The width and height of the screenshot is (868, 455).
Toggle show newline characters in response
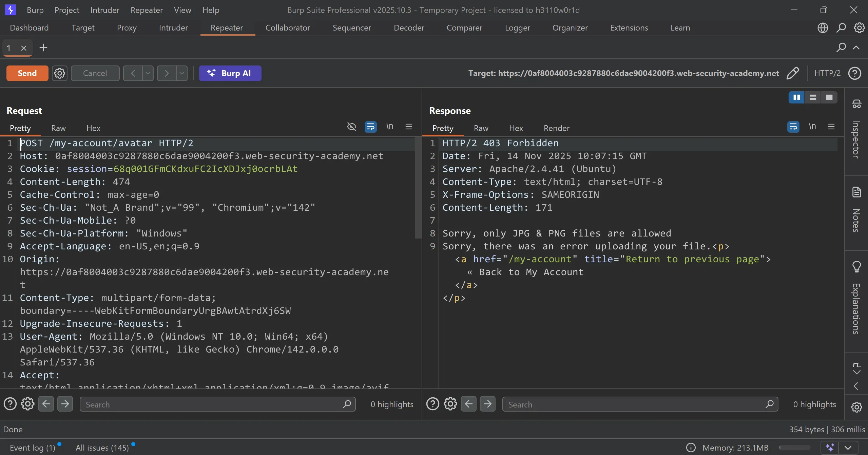[812, 127]
